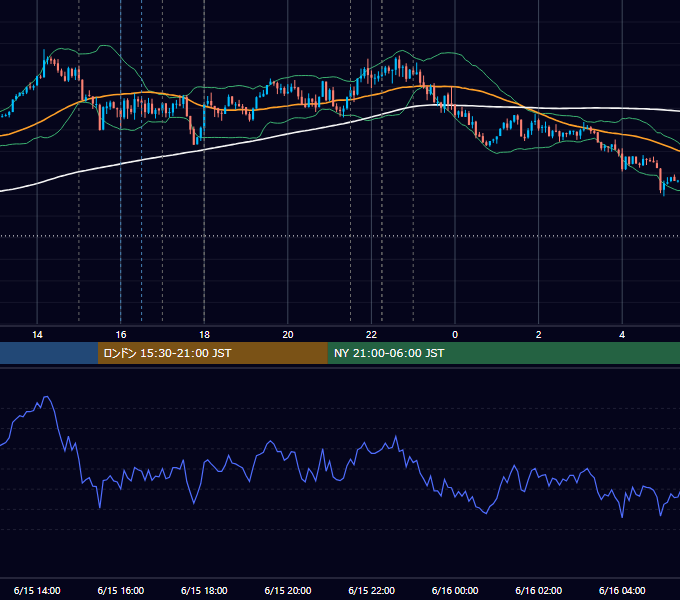Click the 20 hour label on upper axis

tap(288, 335)
